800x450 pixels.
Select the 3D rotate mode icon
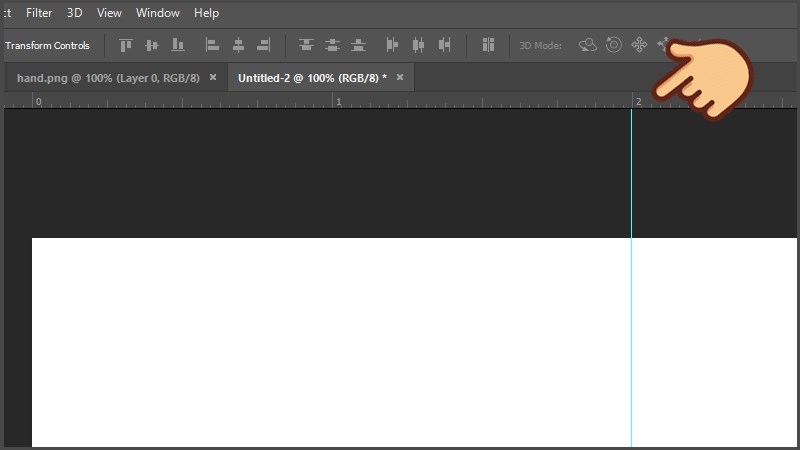[x=588, y=45]
